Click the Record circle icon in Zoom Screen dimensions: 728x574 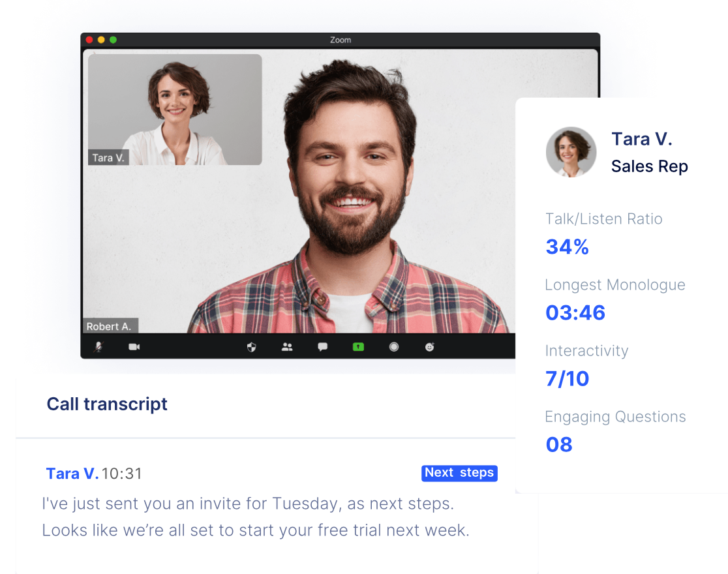click(394, 347)
